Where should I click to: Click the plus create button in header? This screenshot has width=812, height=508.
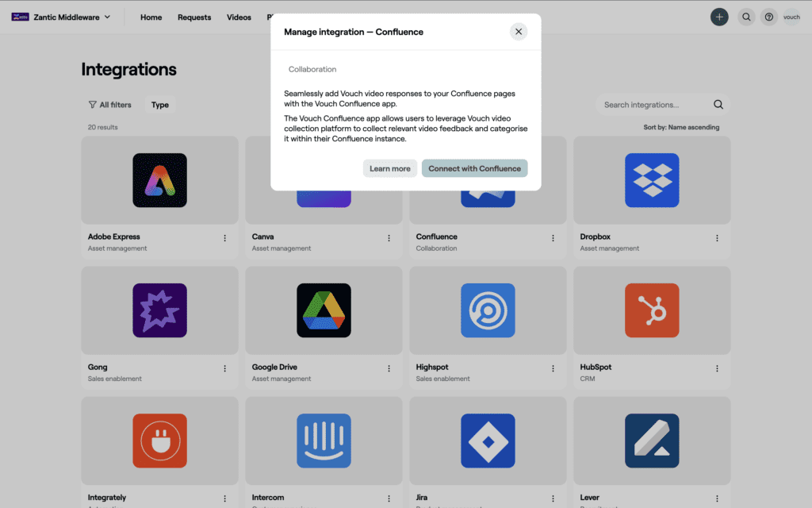719,17
